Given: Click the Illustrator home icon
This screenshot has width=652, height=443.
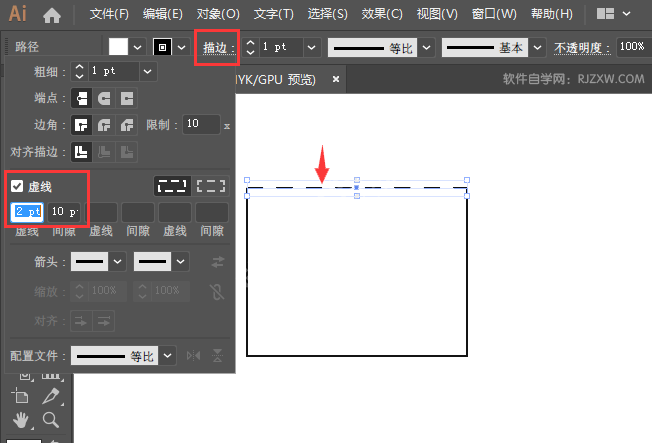Looking at the screenshot, I should tap(52, 15).
